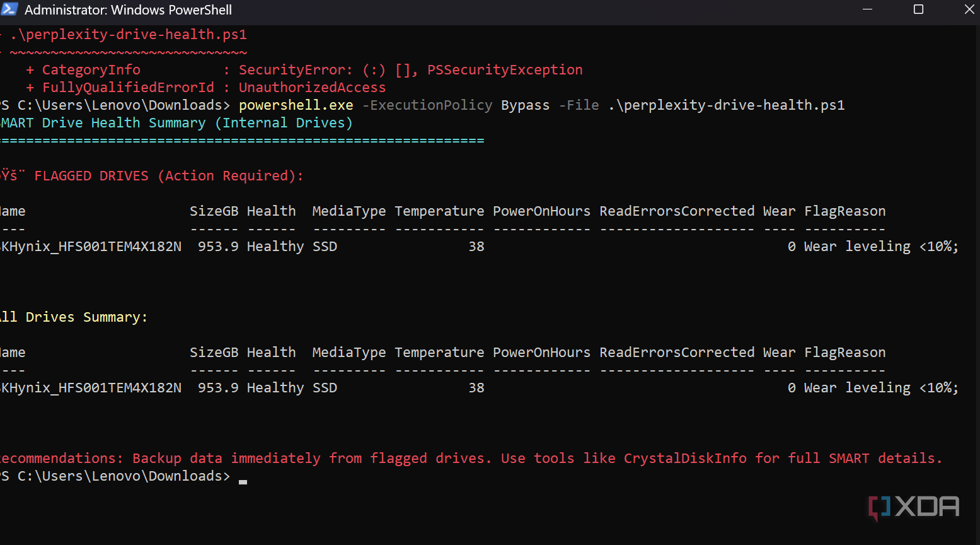
Task: Click 'Backup data immediately' in the recommendations line
Action: [226, 459]
